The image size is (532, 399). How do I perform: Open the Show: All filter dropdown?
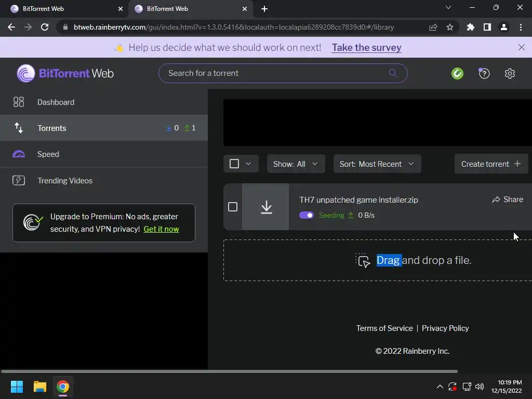pos(296,164)
